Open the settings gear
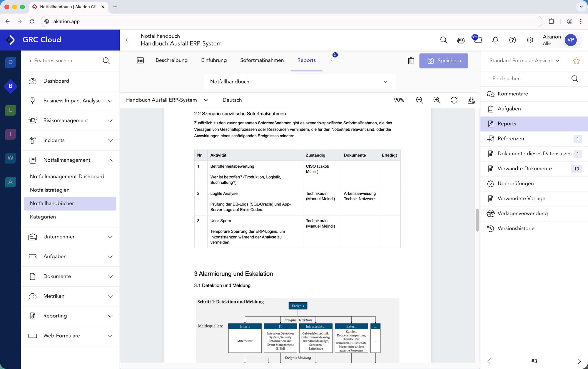 tap(529, 40)
